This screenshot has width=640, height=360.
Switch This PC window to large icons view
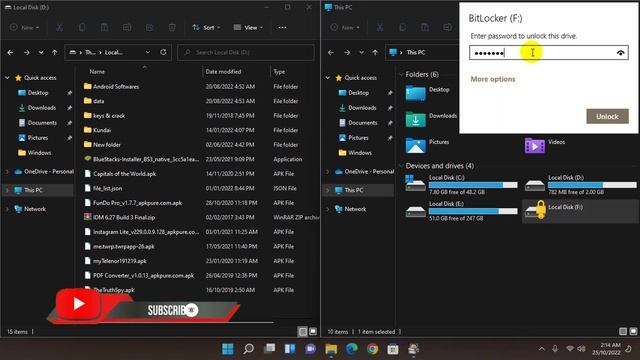pyautogui.click(x=633, y=332)
